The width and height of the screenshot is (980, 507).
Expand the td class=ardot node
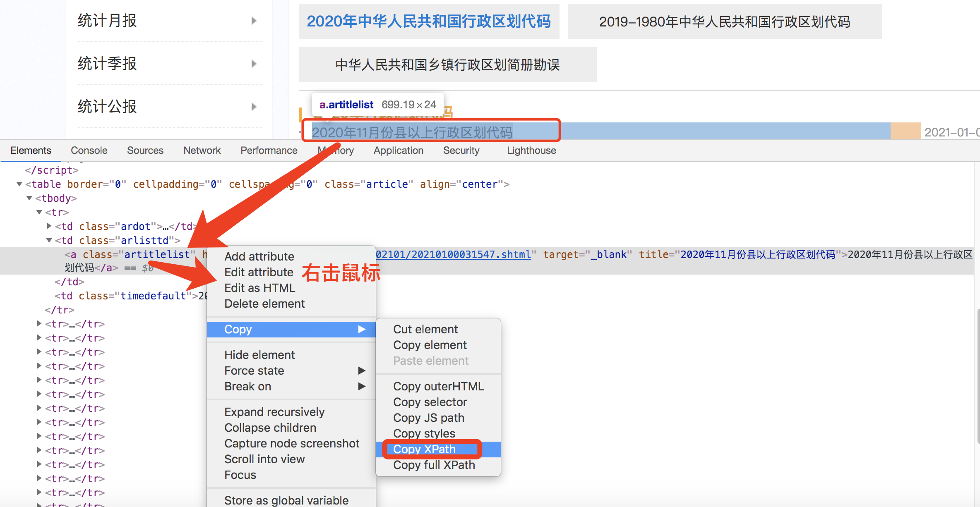pos(49,226)
